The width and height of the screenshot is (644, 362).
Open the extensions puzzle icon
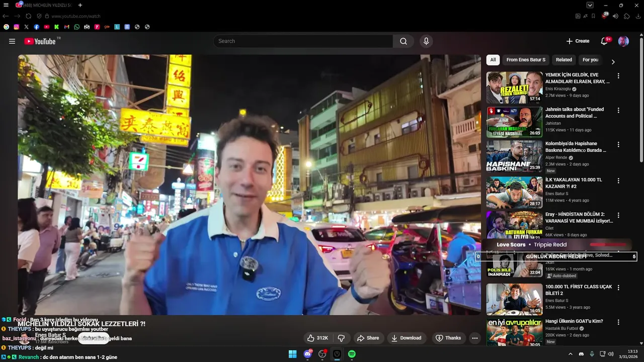click(x=626, y=16)
